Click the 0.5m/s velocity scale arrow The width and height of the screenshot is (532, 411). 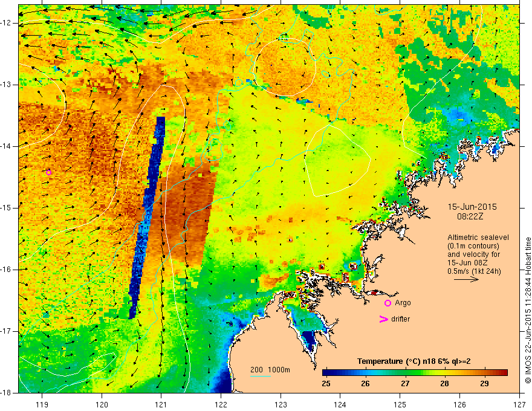(x=466, y=280)
